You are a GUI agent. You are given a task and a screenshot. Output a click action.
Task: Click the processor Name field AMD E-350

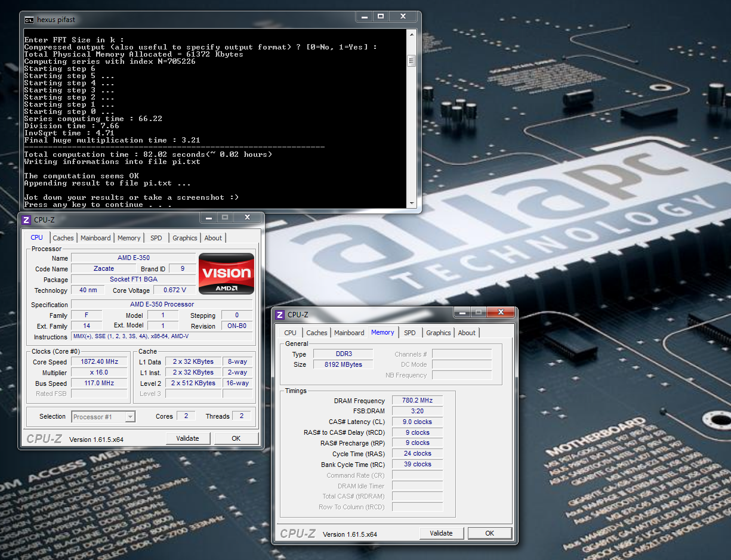[133, 258]
